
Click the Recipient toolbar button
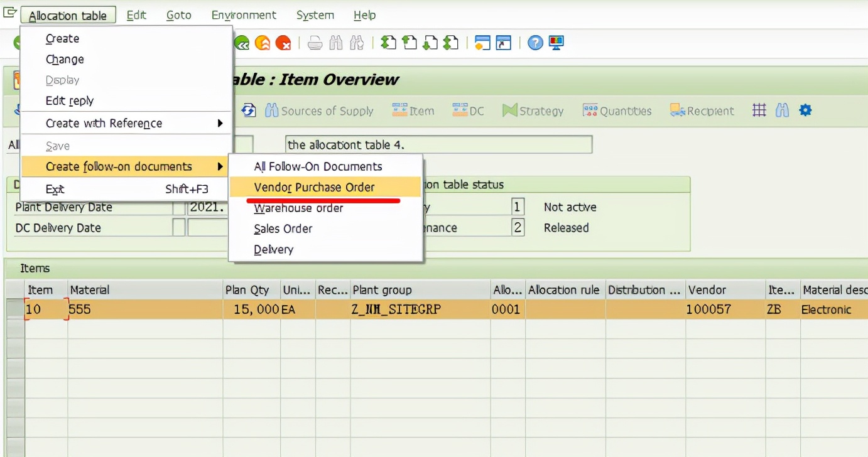click(702, 110)
